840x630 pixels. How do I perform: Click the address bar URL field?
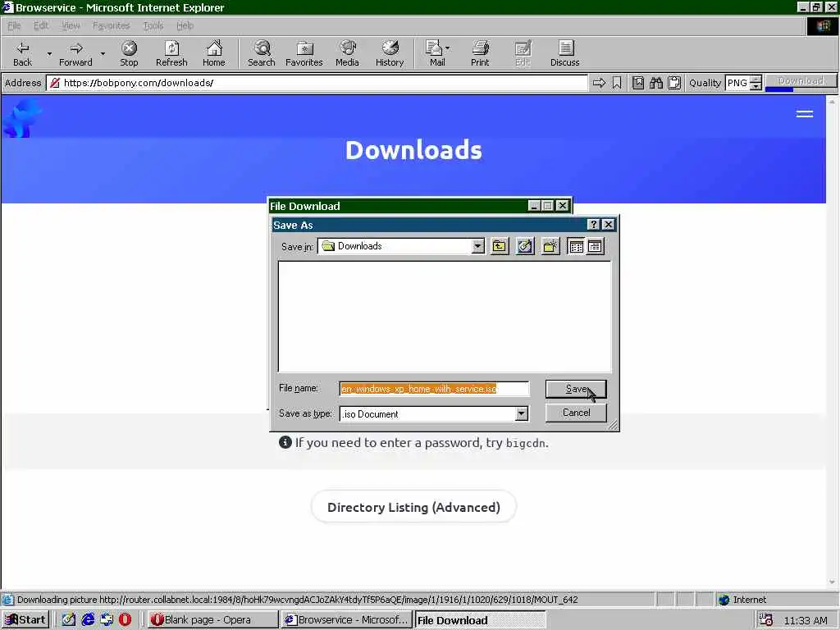coord(317,83)
